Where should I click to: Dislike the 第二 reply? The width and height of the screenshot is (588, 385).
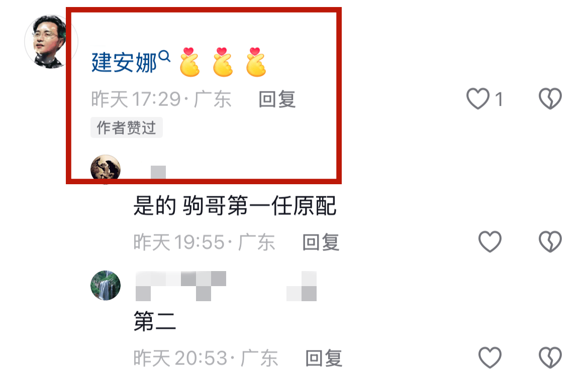pyautogui.click(x=550, y=358)
